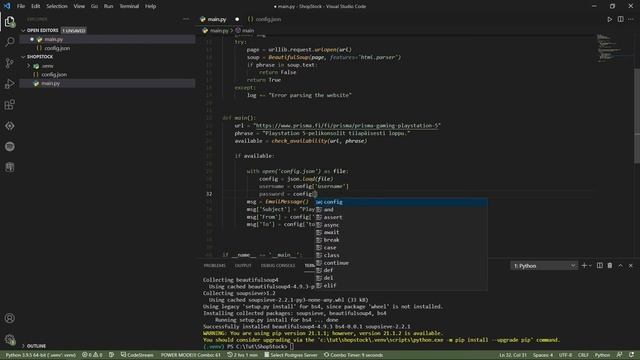Open the Run and Debug view
This screenshot has width=640, height=360.
pyautogui.click(x=10, y=84)
